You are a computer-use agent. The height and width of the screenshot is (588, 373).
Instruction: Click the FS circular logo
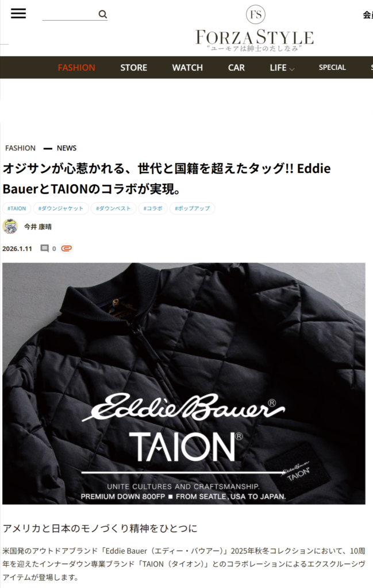coord(256,14)
